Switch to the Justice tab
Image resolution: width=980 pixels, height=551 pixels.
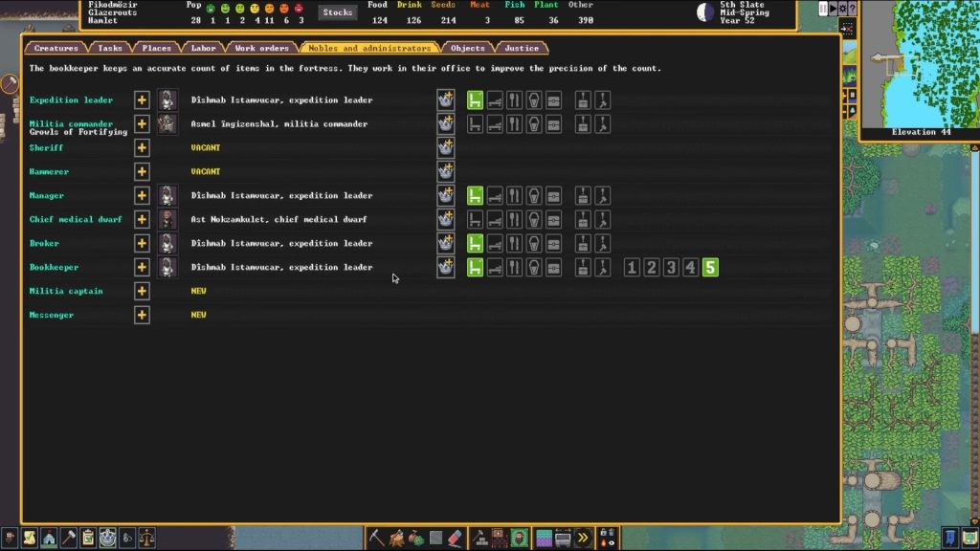522,48
